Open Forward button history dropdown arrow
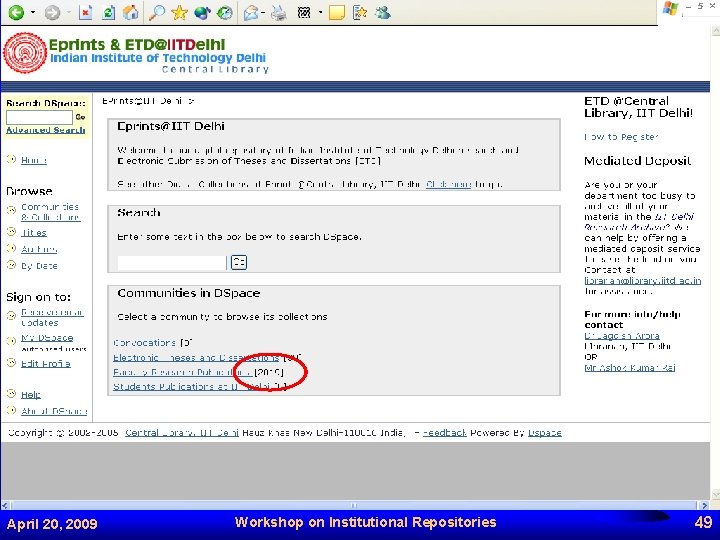Screen dimensions: 720x540 point(68,12)
